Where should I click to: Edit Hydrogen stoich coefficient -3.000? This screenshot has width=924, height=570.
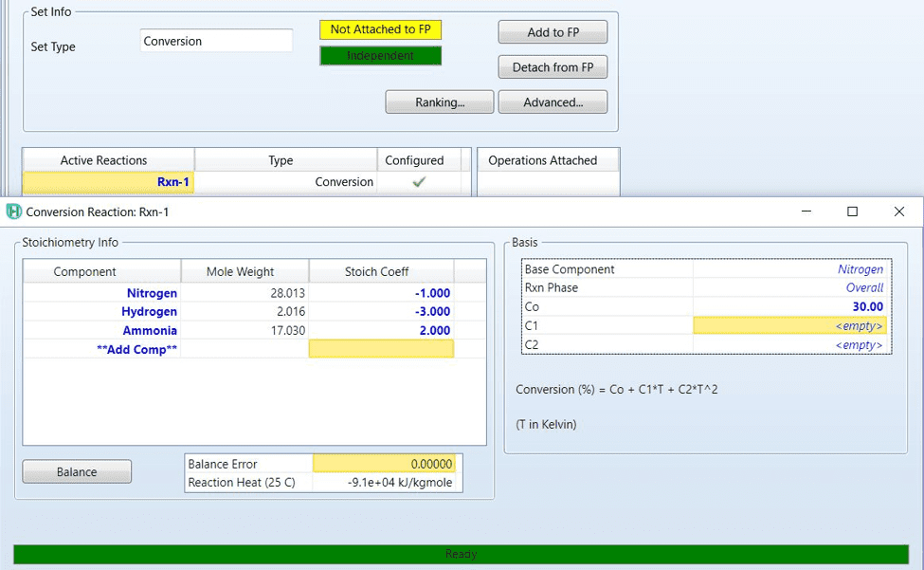pos(381,311)
